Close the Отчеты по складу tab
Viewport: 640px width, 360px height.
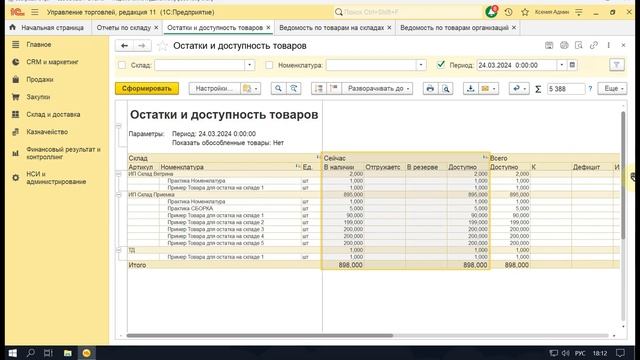(x=156, y=28)
